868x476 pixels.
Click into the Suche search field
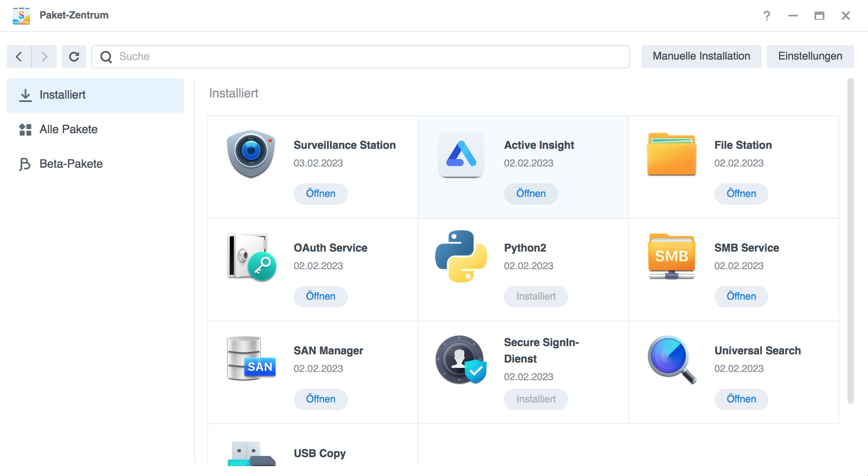click(x=366, y=56)
